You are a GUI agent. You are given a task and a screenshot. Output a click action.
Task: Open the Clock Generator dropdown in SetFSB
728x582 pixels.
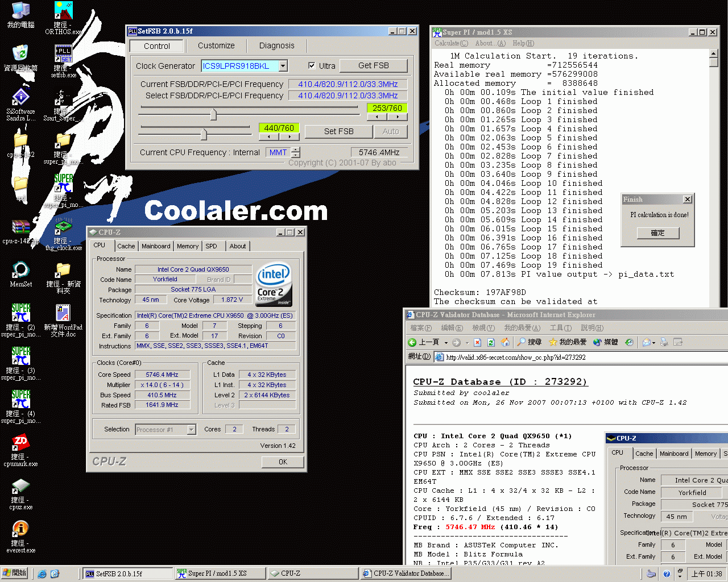(x=283, y=66)
